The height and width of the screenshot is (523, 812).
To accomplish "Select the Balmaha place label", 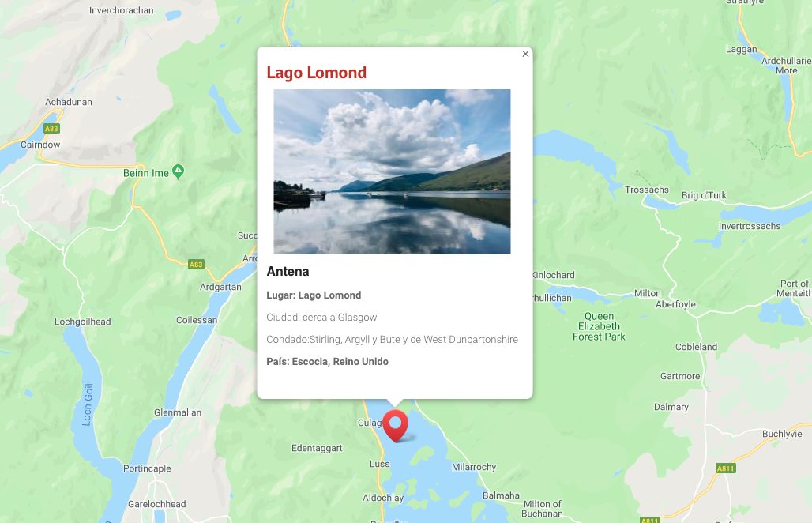I will (501, 495).
